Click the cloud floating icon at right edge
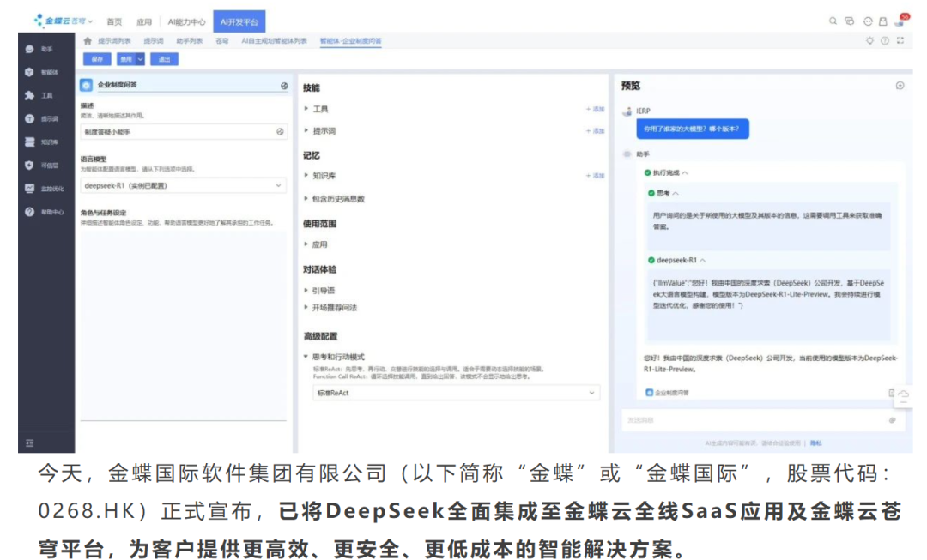Screen dimensions: 927x560 (x=904, y=394)
